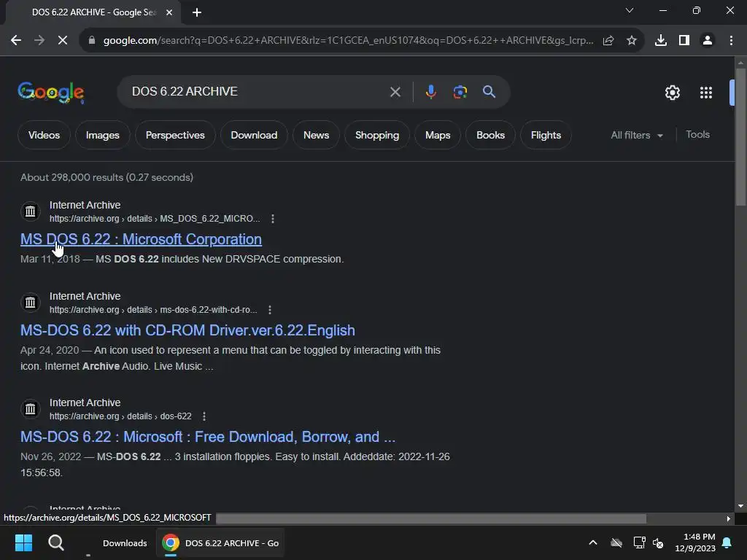Open the notifications bell
Image resolution: width=747 pixels, height=560 pixels.
click(x=727, y=542)
